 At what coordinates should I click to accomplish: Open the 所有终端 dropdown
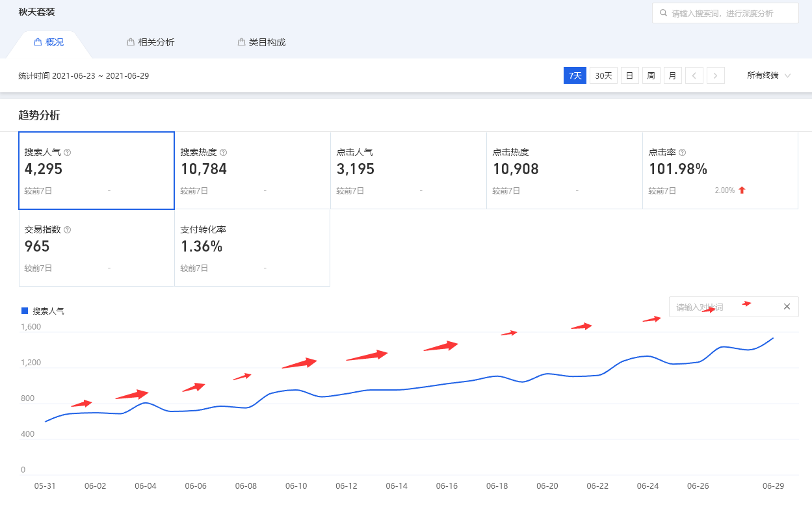click(768, 76)
